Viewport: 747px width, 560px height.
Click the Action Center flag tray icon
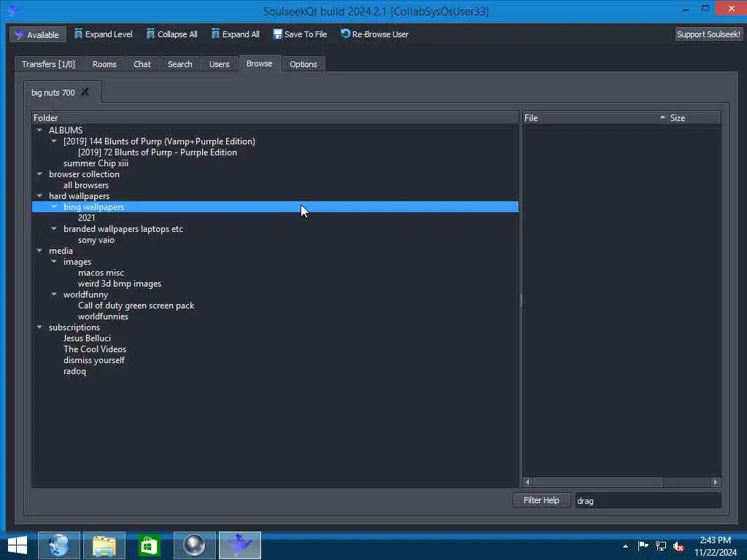click(643, 545)
